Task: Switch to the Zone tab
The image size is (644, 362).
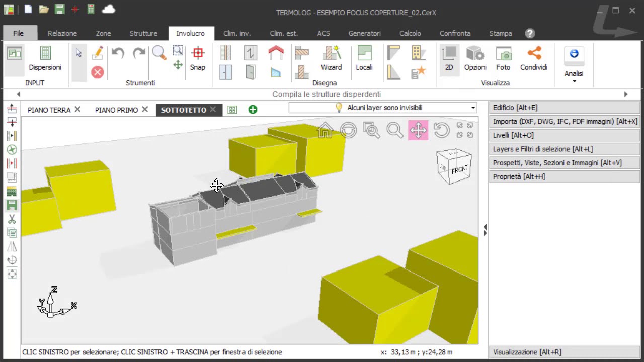Action: coord(103,33)
